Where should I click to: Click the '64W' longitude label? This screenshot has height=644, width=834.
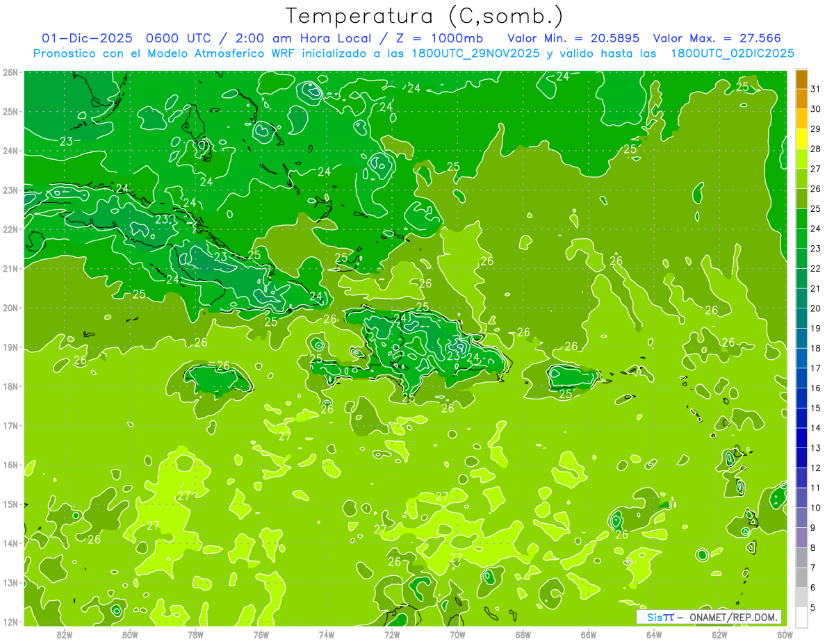pos(654,634)
